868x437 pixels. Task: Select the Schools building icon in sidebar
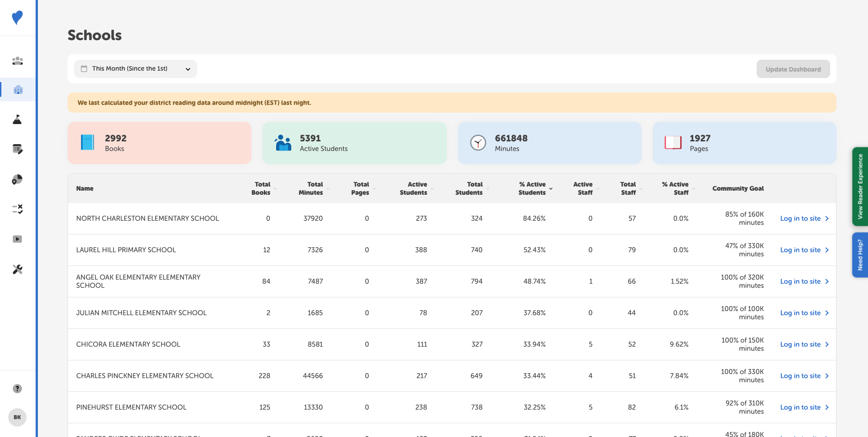pos(17,89)
